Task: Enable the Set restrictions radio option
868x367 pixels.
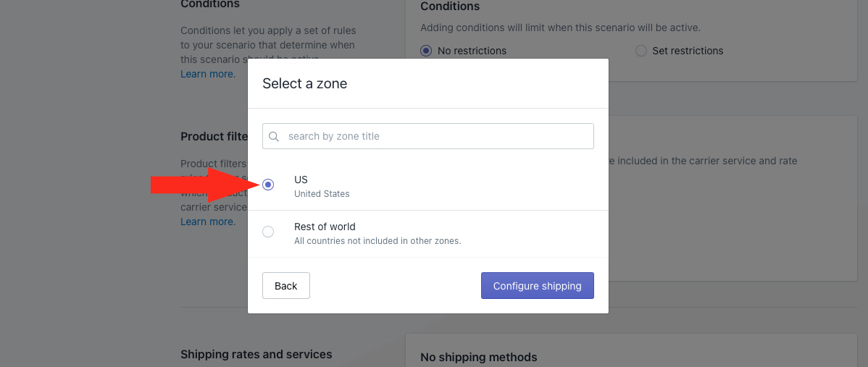Action: (x=640, y=51)
